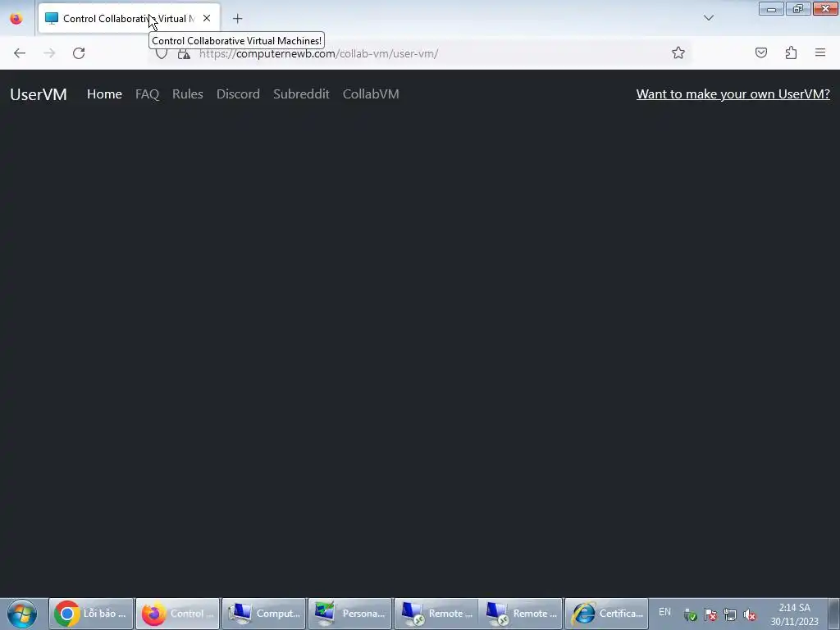The image size is (840, 630).
Task: Open the Subreddit nav link
Action: click(x=301, y=94)
